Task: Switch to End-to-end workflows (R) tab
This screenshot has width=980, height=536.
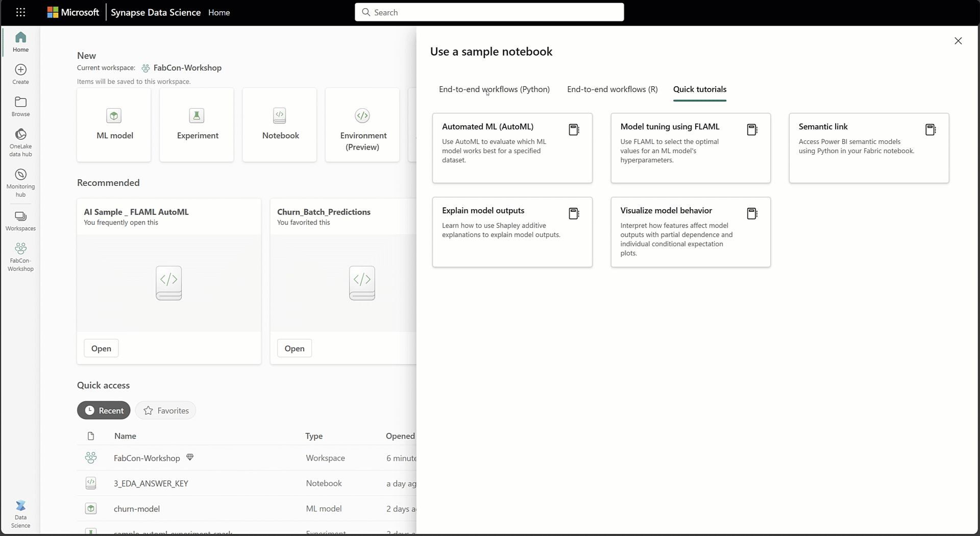Action: click(x=612, y=89)
